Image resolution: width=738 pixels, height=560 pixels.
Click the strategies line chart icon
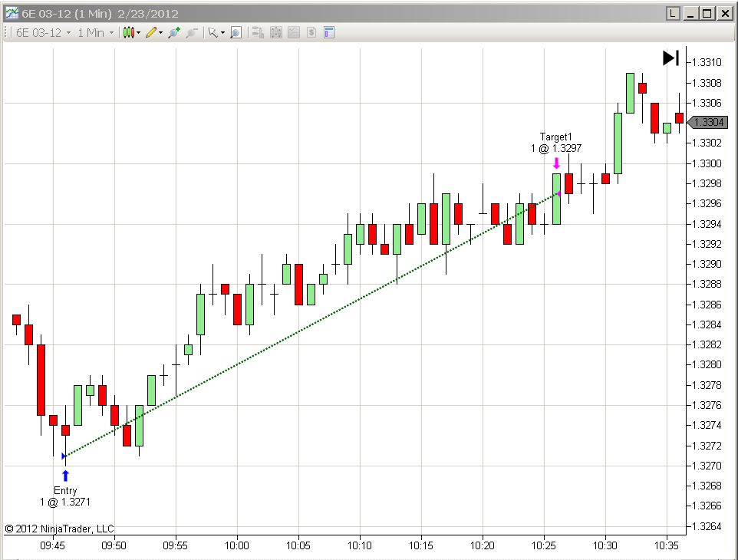(294, 32)
